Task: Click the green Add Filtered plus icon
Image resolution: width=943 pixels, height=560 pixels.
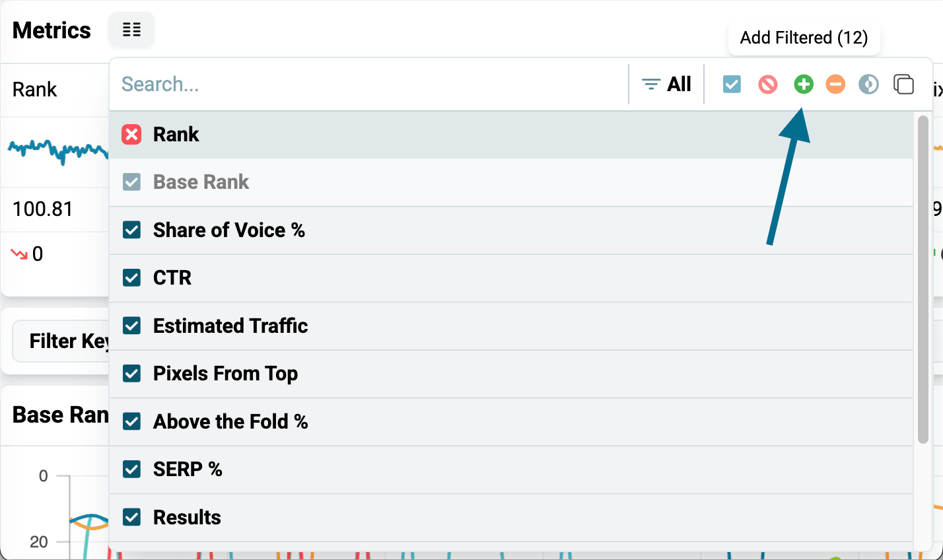Action: tap(803, 85)
